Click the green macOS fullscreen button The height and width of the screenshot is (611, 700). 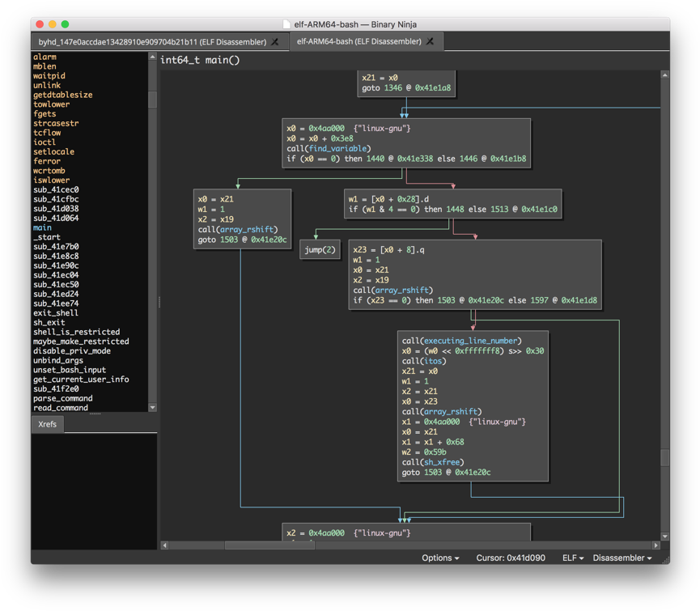(66, 24)
